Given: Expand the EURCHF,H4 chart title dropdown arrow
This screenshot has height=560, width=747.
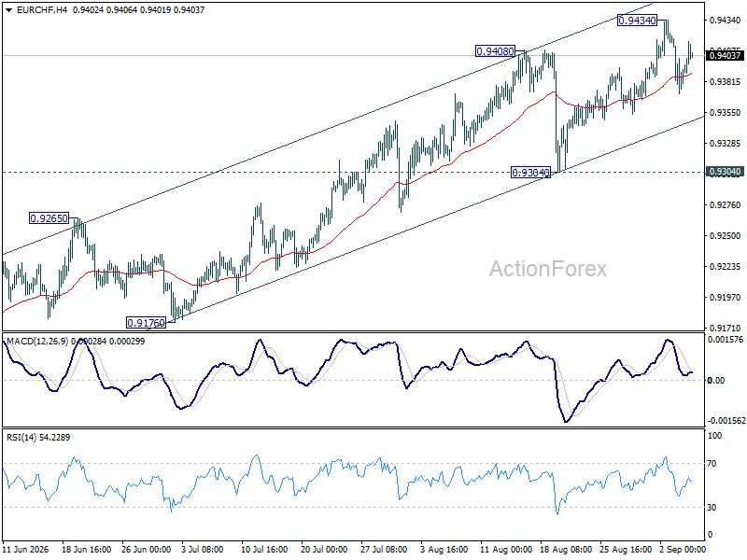Looking at the screenshot, I should click(x=9, y=10).
